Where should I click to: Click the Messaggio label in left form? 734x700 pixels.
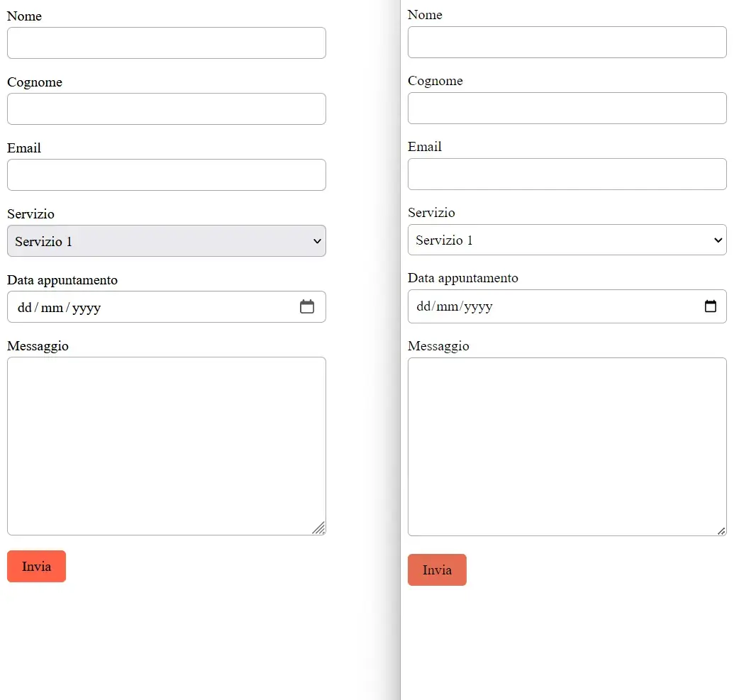tap(38, 346)
